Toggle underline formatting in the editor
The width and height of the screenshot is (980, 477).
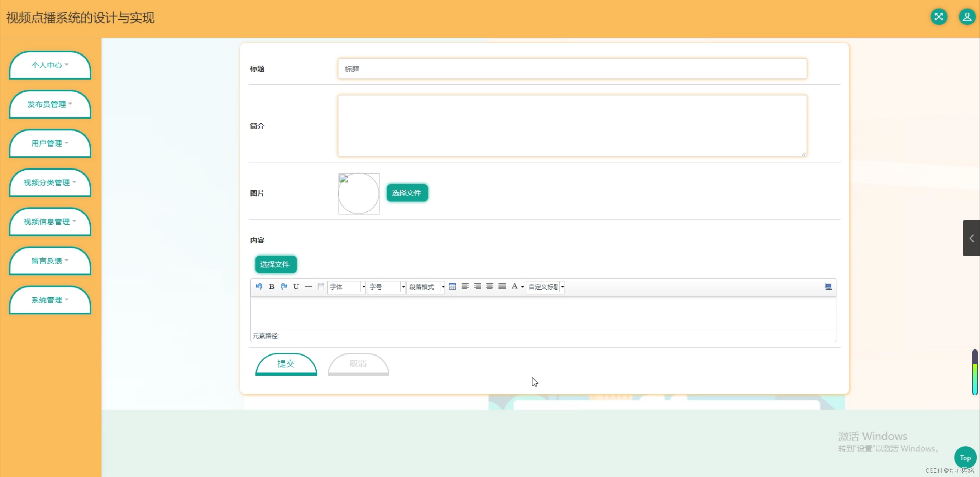click(296, 286)
